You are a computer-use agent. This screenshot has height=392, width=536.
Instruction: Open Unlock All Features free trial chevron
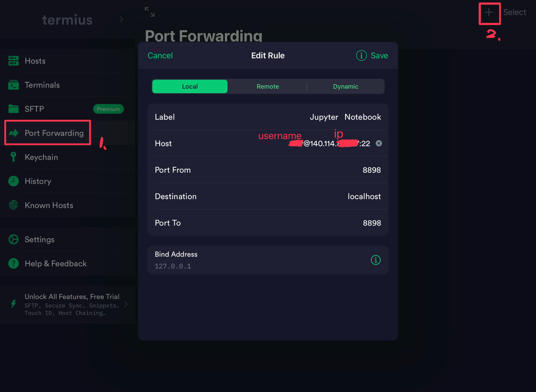pos(126,304)
